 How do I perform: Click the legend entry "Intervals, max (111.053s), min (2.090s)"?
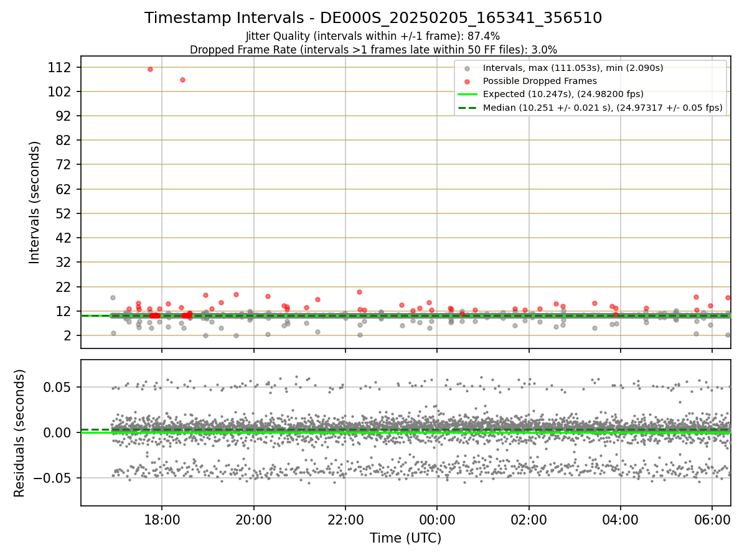[x=573, y=68]
